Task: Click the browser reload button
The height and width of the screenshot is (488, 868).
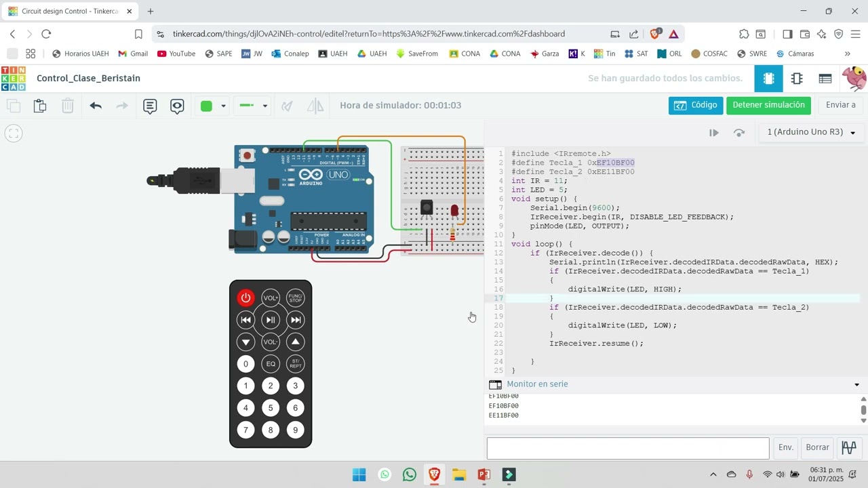Action: (x=46, y=34)
